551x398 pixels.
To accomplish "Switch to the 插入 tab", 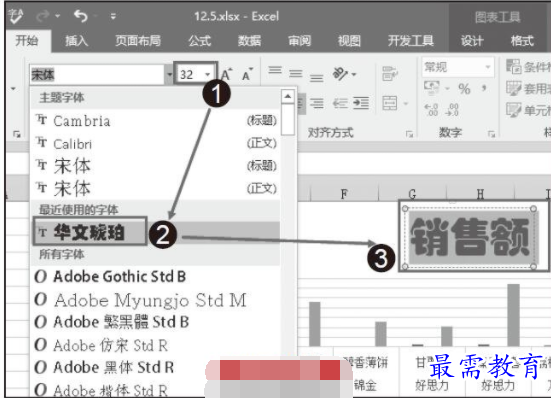I will [76, 41].
